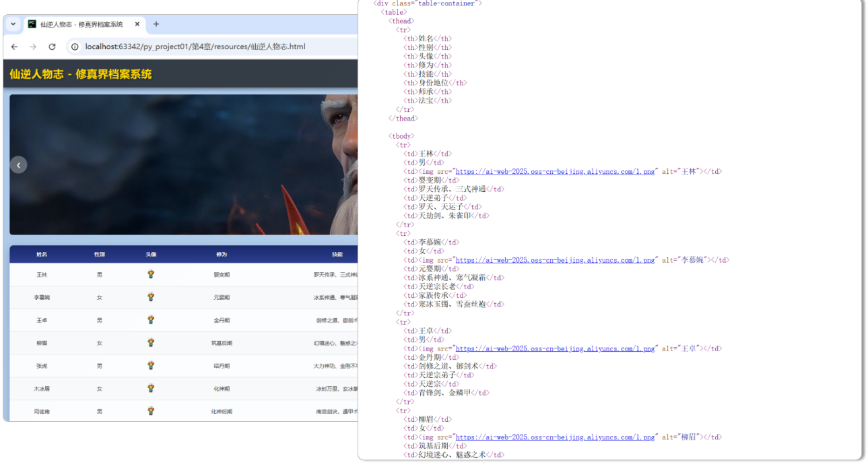Image resolution: width=868 pixels, height=465 pixels.
Task: Click the 化神后期 cultivation cell
Action: pyautogui.click(x=222, y=411)
